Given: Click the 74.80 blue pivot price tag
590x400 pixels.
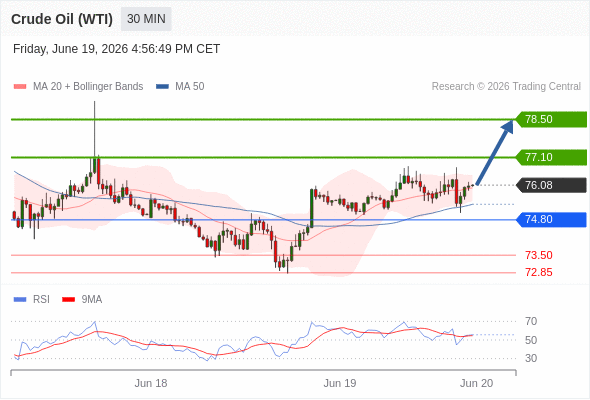Looking at the screenshot, I should click(551, 219).
